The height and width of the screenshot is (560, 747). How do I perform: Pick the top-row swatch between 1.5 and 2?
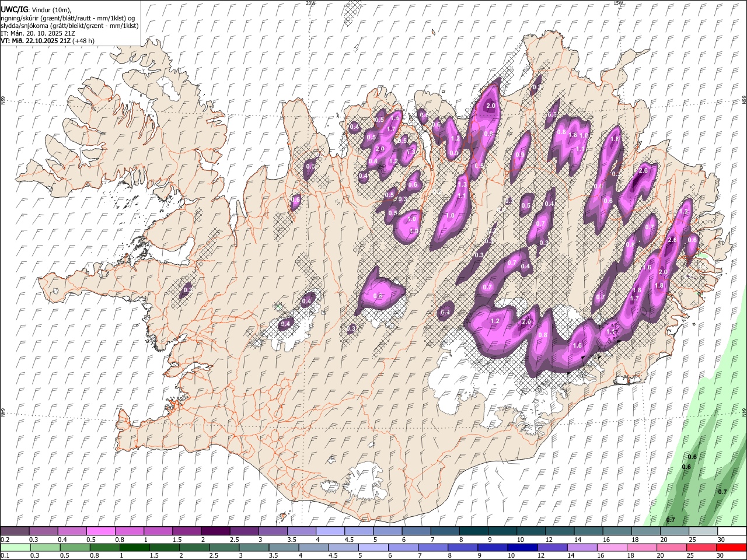tap(187, 531)
